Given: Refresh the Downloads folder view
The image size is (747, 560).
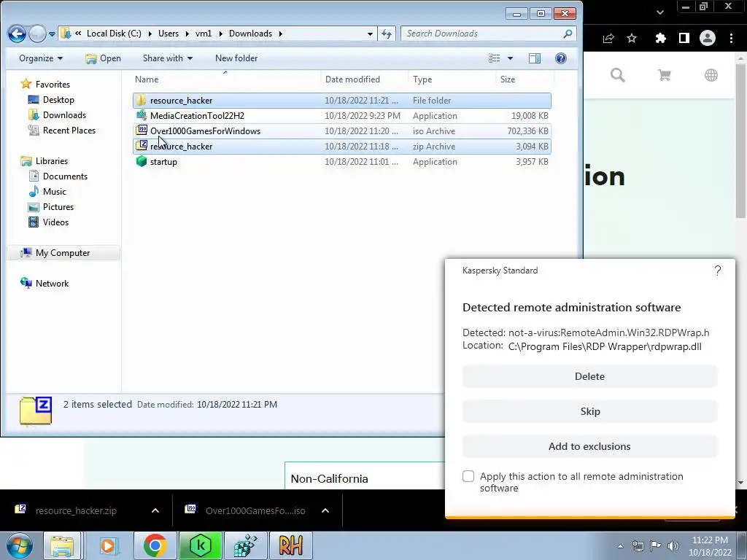Looking at the screenshot, I should [x=387, y=34].
